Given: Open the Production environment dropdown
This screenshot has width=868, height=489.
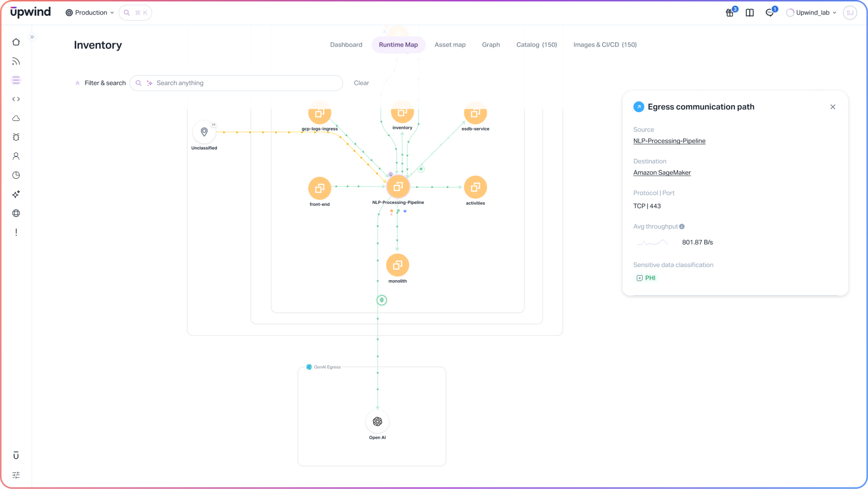Looking at the screenshot, I should coord(90,13).
